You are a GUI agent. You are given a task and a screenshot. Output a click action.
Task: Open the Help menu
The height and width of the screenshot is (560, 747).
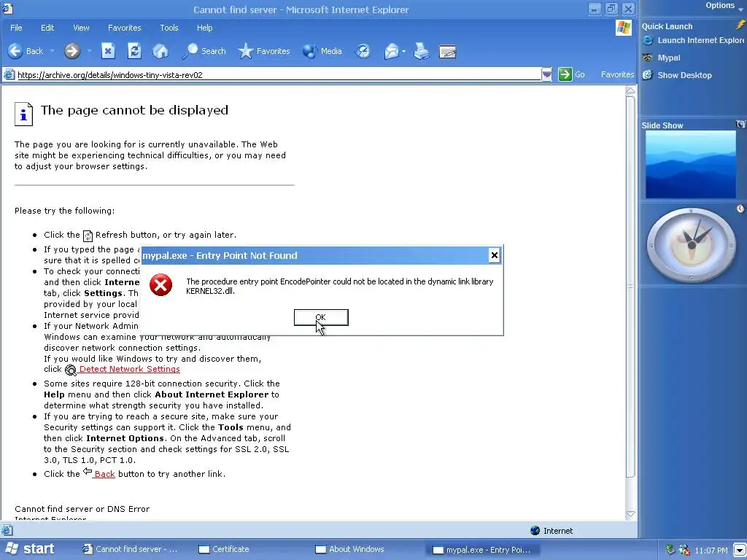(204, 28)
